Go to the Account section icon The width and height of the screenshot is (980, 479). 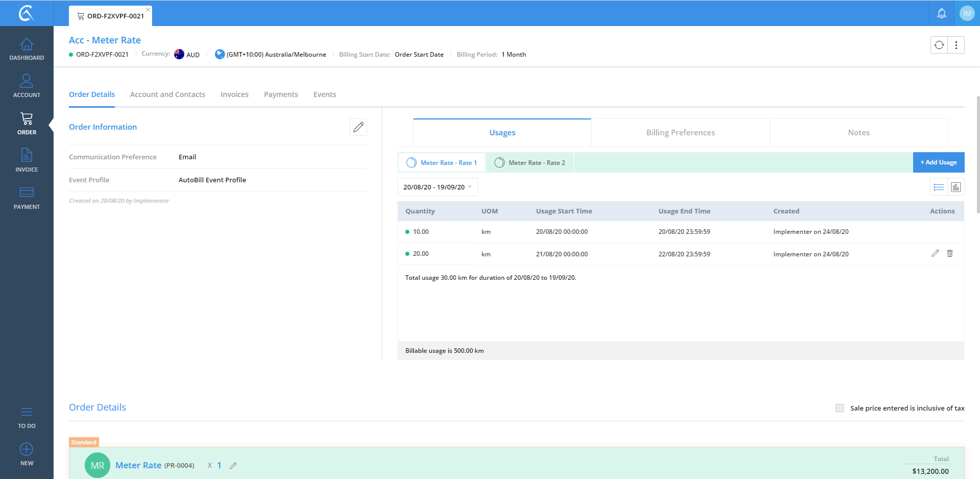pos(27,86)
